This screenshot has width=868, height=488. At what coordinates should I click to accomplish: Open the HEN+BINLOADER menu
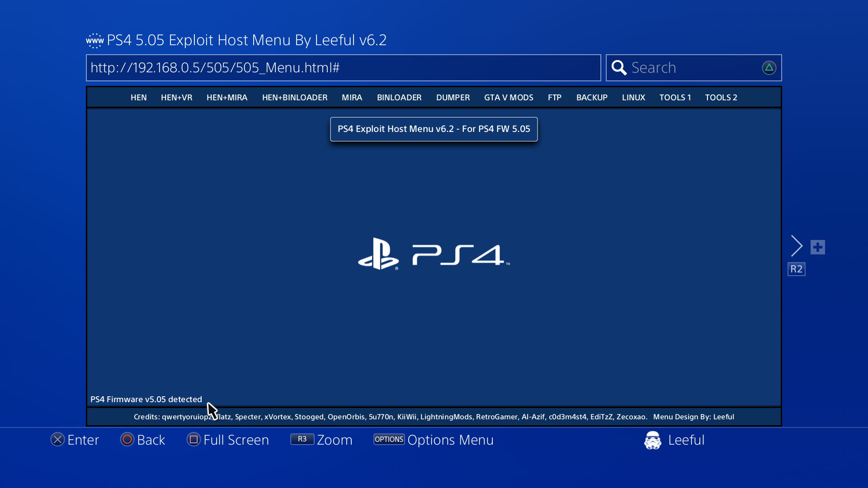[295, 98]
